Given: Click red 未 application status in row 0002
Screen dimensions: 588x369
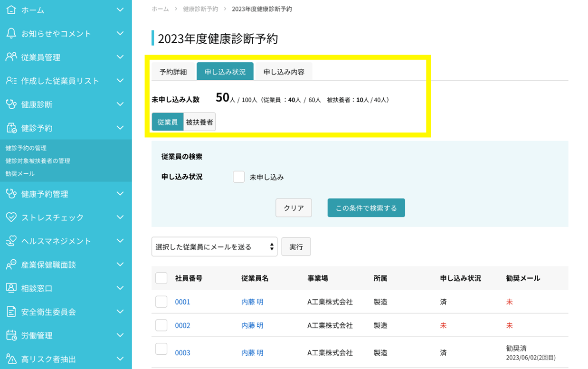Looking at the screenshot, I should [443, 326].
